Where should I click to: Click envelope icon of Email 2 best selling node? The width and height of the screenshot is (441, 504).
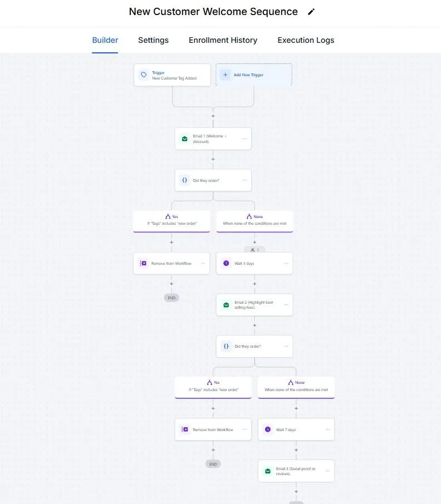coord(226,305)
